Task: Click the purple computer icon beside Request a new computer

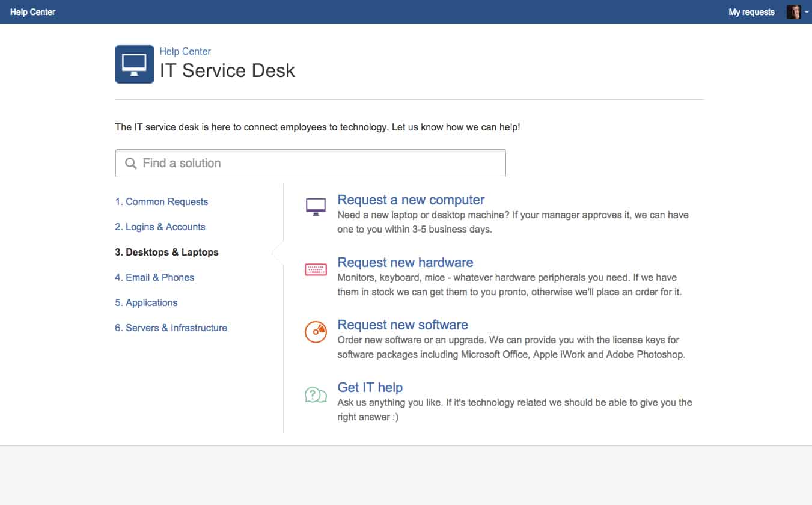Action: coord(316,207)
